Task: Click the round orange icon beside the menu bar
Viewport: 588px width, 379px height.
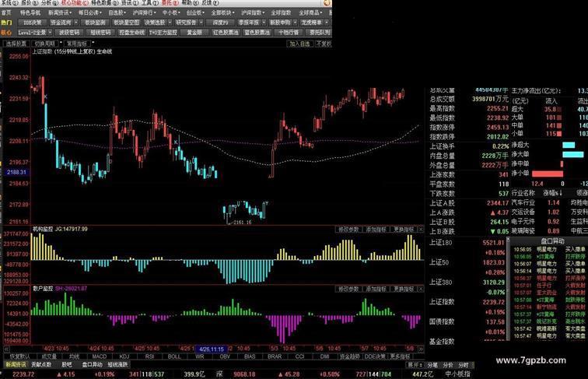Action: [x=327, y=3]
